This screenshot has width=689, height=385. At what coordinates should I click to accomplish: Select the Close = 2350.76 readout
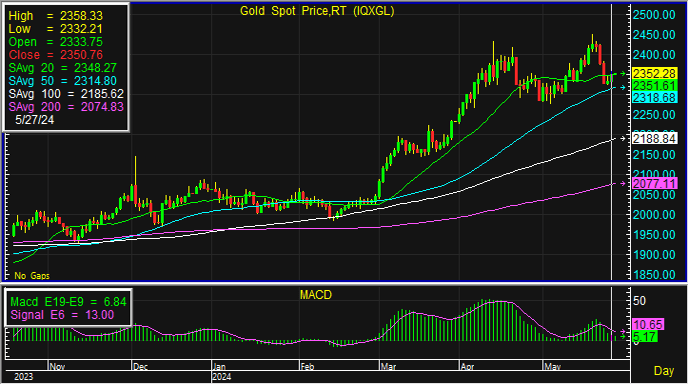click(x=55, y=55)
